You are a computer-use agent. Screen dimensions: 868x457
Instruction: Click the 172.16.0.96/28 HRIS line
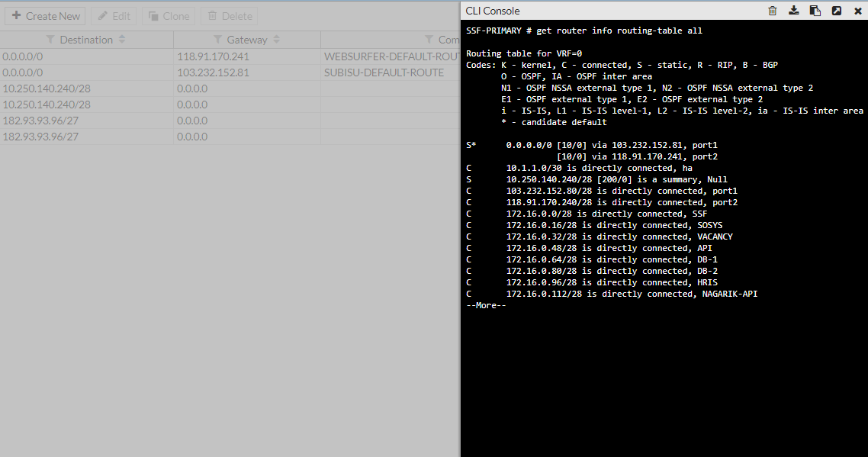(x=592, y=282)
